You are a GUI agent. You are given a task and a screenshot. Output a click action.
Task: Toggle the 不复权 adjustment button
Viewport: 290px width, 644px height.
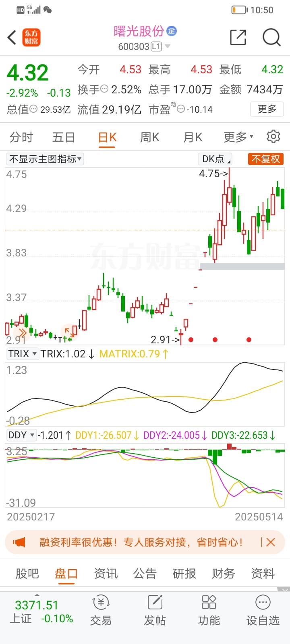click(x=266, y=159)
